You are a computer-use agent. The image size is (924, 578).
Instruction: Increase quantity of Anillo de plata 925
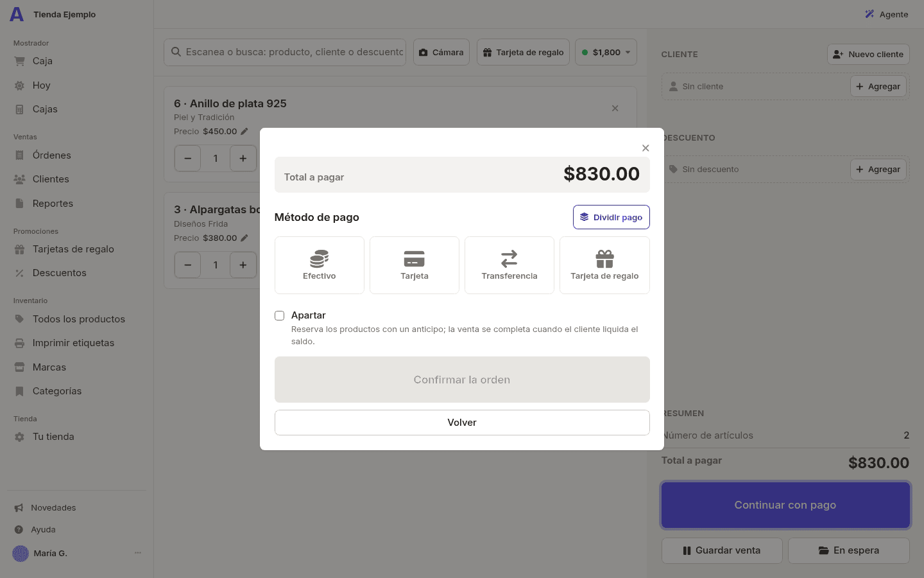[x=243, y=158]
